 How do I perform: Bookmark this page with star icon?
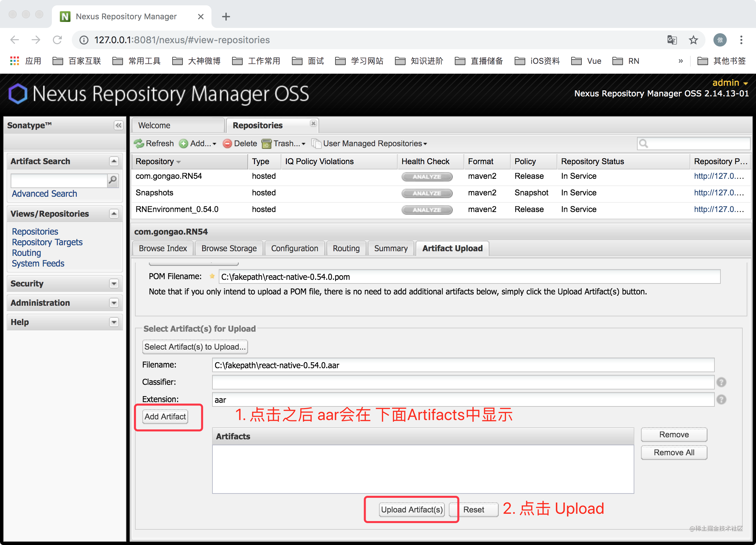coord(693,40)
